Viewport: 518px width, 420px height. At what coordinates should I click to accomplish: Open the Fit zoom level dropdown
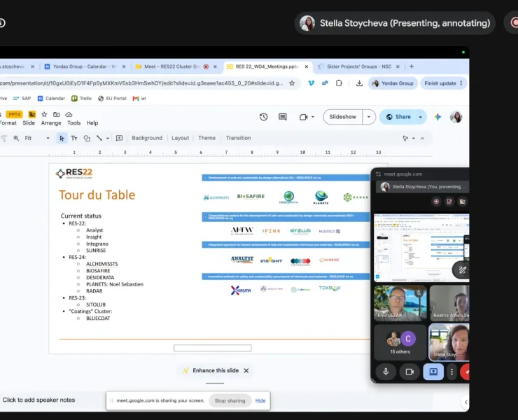point(36,138)
